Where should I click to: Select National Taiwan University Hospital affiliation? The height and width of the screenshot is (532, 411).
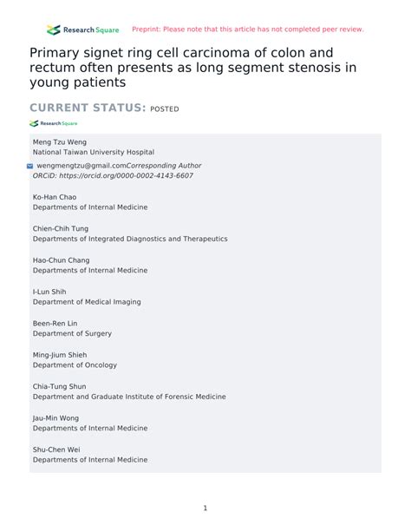[x=94, y=153]
